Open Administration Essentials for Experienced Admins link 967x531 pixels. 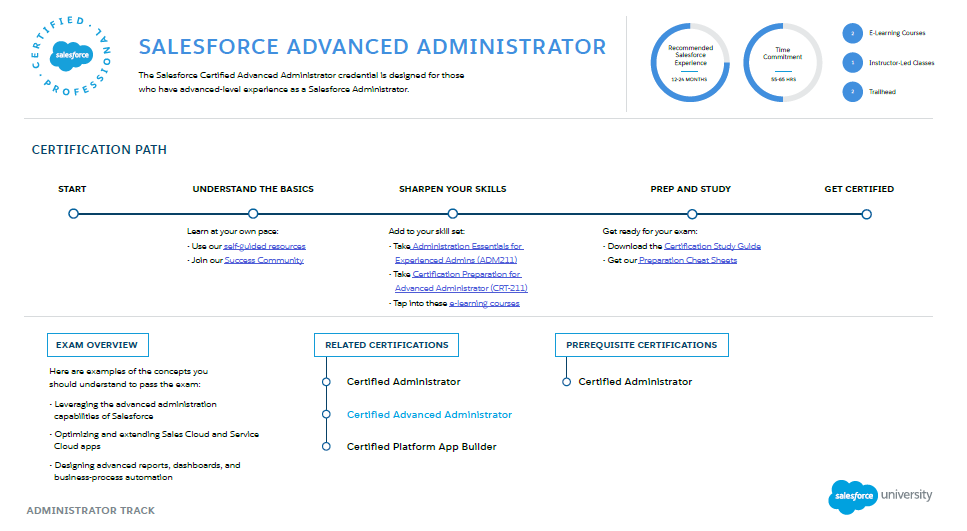coord(459,253)
